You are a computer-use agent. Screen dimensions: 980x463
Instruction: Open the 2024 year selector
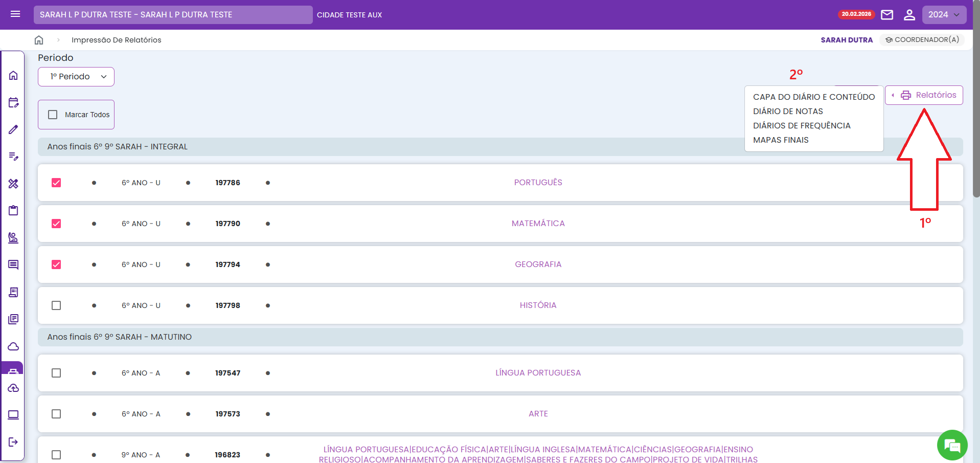pos(944,15)
